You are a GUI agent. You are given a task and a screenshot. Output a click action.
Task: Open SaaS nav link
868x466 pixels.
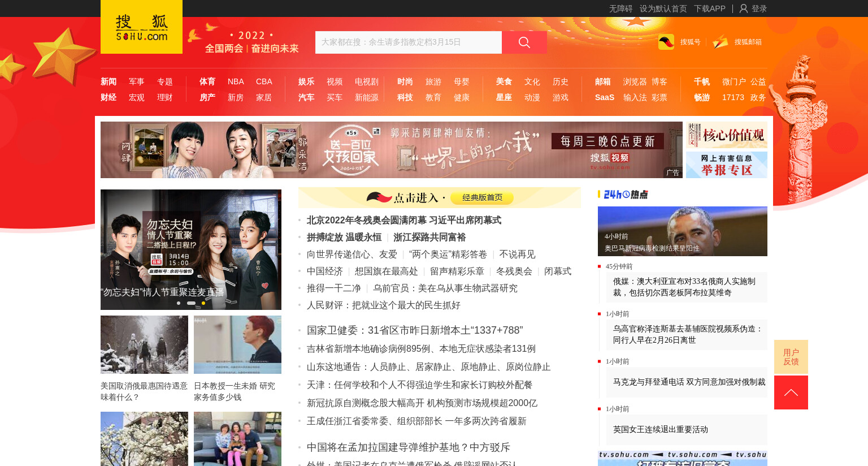(x=605, y=97)
